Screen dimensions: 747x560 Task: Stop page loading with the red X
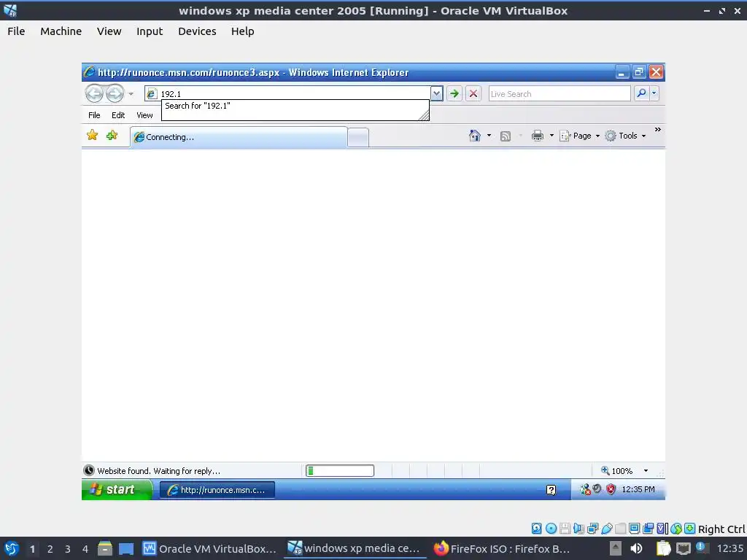[x=473, y=94]
